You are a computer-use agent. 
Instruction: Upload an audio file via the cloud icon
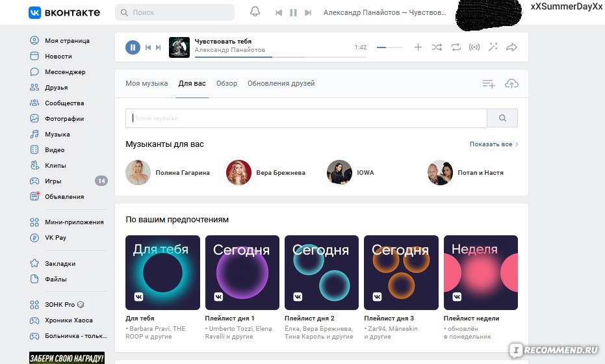point(511,83)
